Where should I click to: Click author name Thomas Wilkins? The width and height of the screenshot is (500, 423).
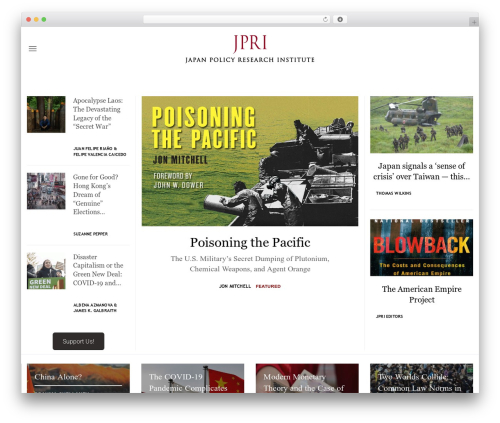[x=394, y=193]
